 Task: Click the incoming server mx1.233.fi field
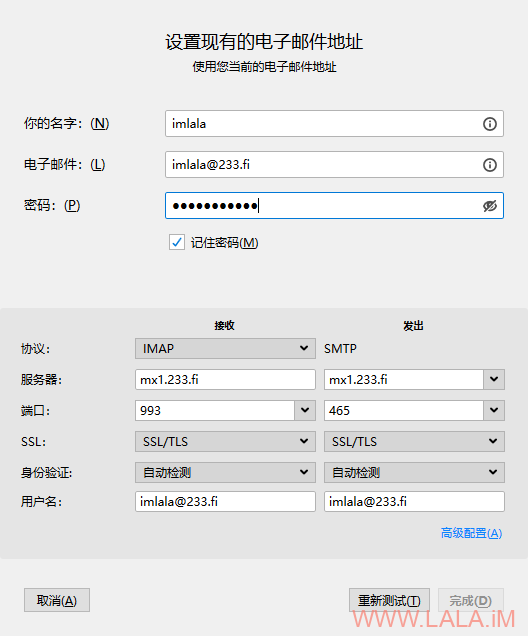pyautogui.click(x=225, y=379)
